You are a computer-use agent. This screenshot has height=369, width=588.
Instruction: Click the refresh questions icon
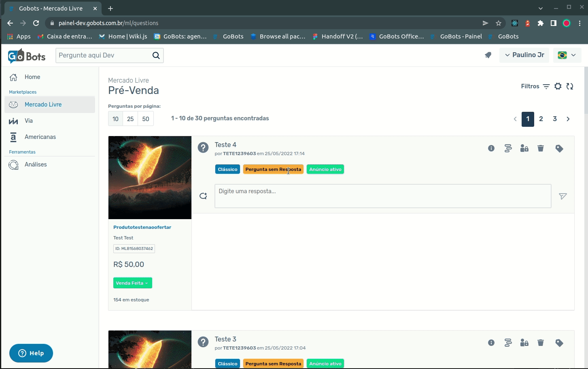(x=570, y=86)
